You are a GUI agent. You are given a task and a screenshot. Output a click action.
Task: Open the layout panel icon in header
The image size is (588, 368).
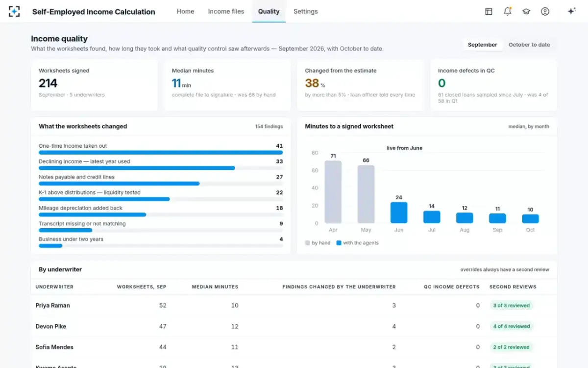(x=489, y=11)
